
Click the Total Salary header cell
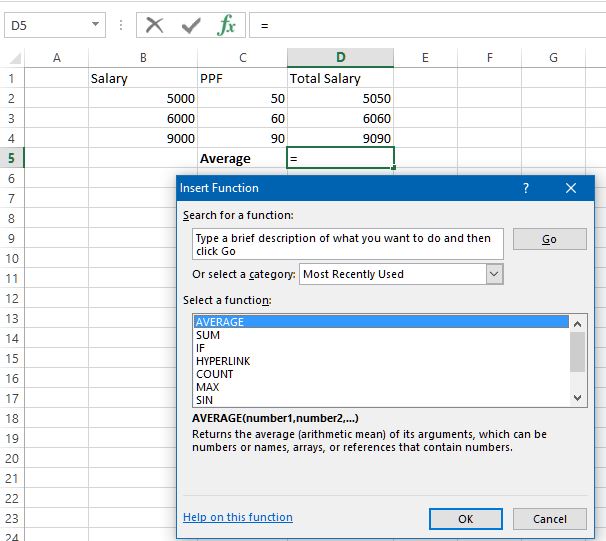point(340,78)
